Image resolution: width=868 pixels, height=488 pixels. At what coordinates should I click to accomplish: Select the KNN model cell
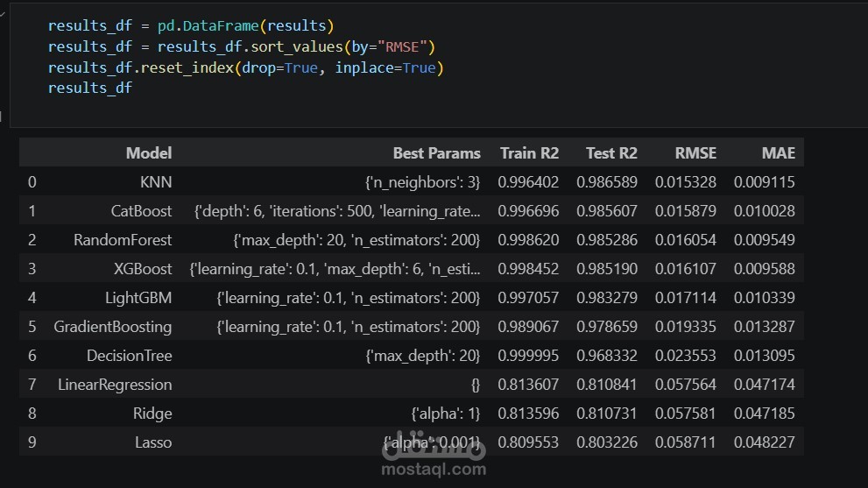click(156, 182)
